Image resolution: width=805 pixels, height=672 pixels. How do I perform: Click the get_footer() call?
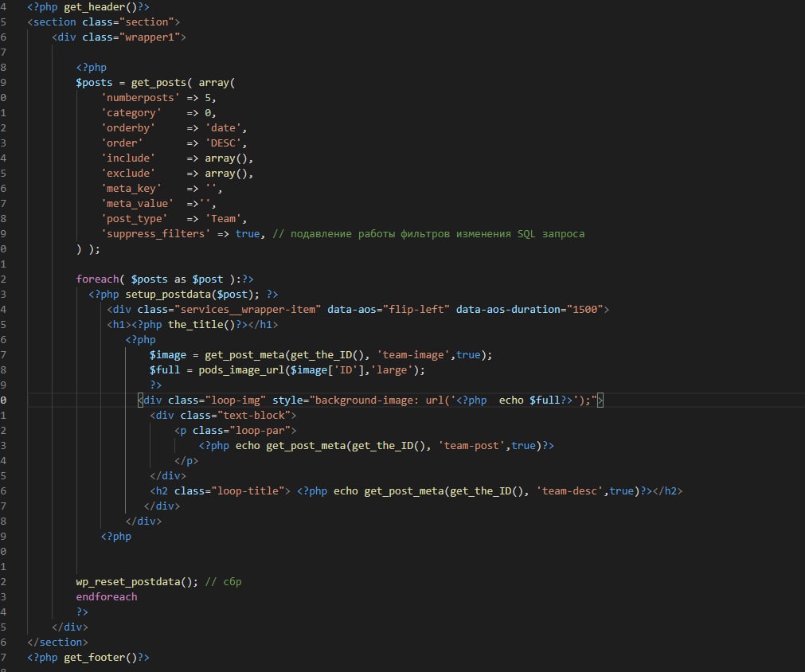coord(100,658)
